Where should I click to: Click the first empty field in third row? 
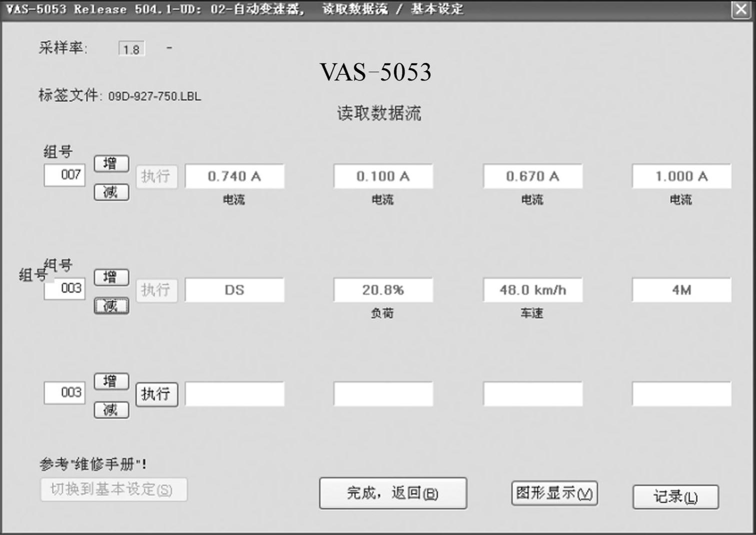[234, 394]
